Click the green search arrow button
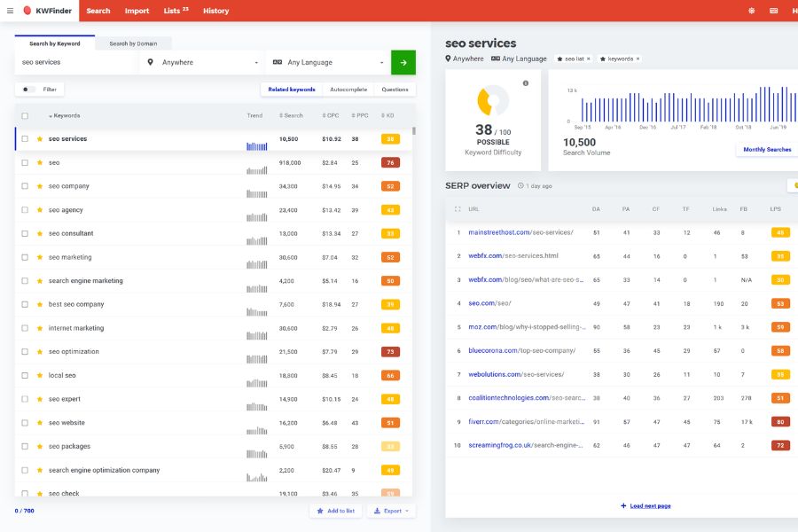The height and width of the screenshot is (532, 798). pos(402,62)
